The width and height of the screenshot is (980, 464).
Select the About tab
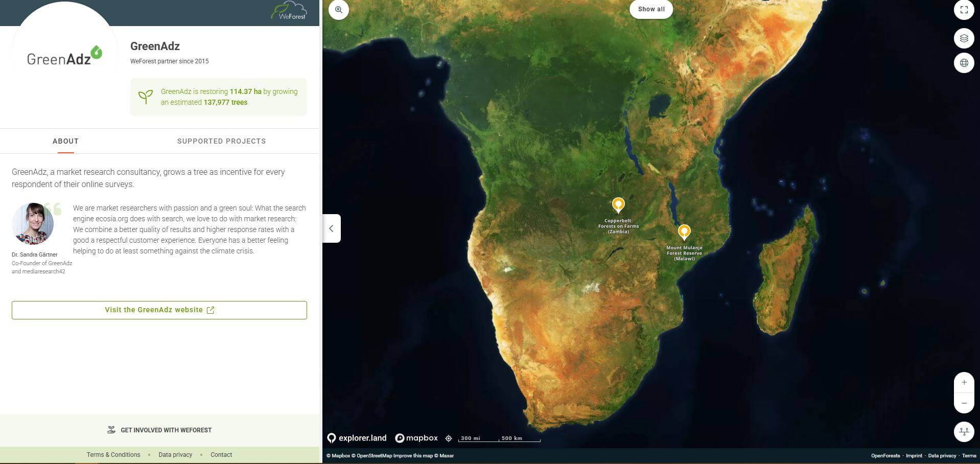(x=65, y=141)
